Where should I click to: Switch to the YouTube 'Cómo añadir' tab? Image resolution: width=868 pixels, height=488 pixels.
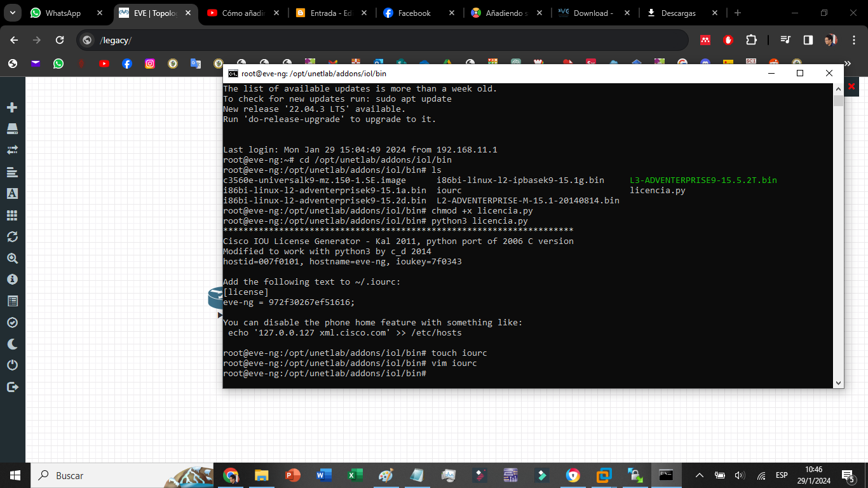(243, 13)
